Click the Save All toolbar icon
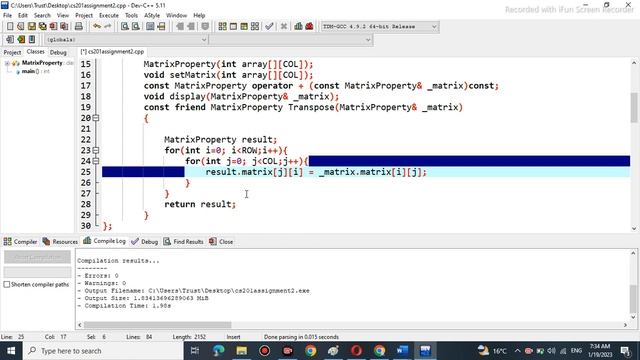 tap(42, 27)
